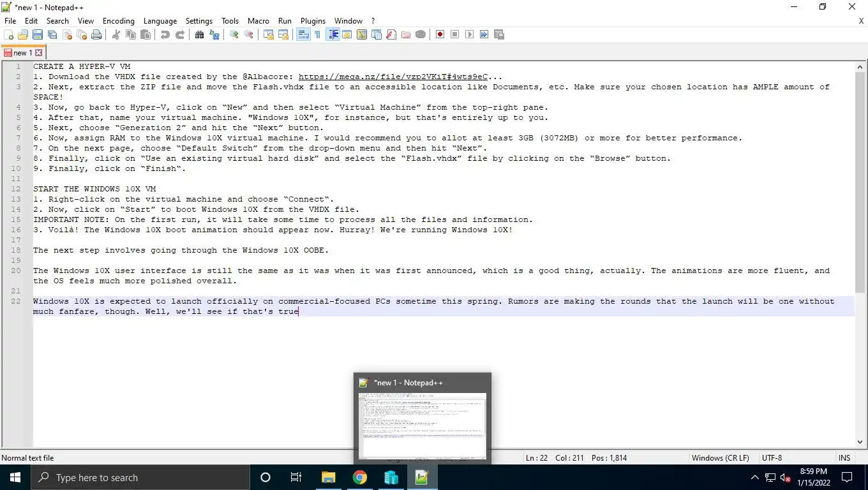Toggle synchronize vertical scrolling

point(269,34)
